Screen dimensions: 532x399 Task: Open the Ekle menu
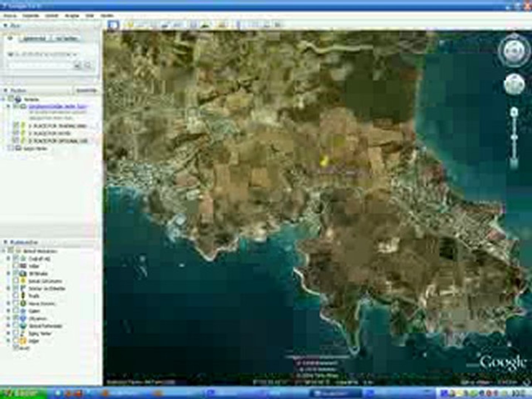point(89,16)
